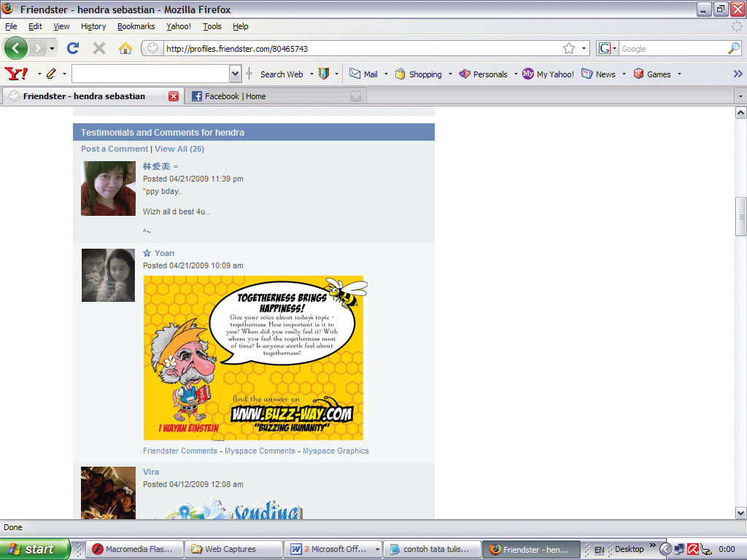Click the Firefox Back navigation button

click(16, 48)
